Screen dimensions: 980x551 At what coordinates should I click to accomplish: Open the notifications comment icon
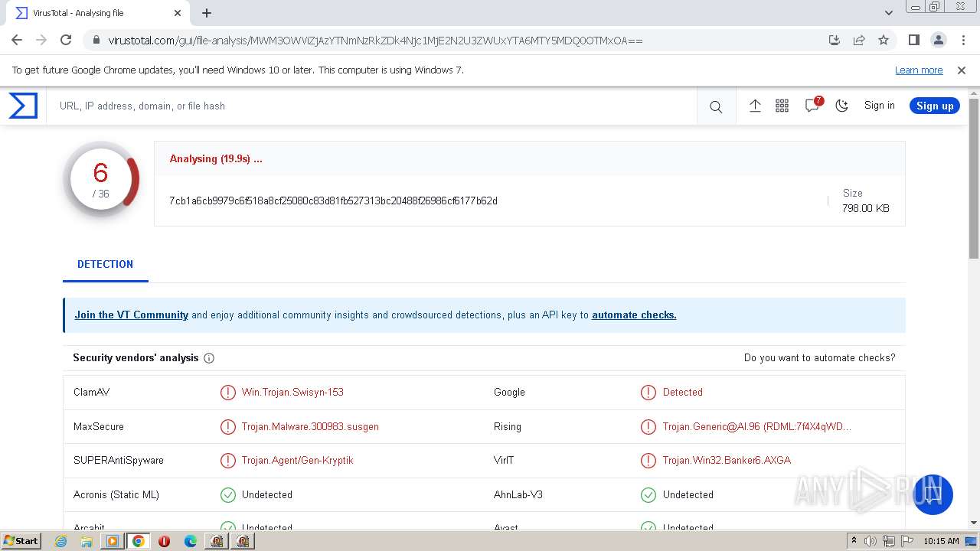click(x=812, y=106)
